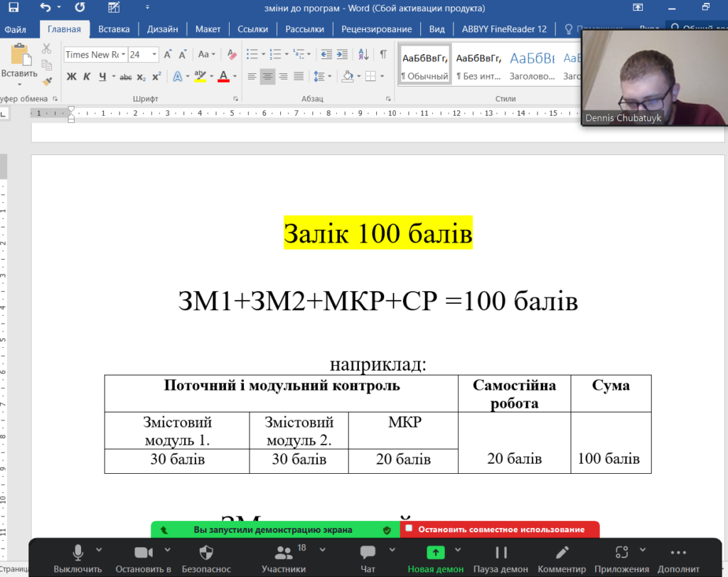Open Zoom annotation pencil tool
Image resolution: width=728 pixels, height=577 pixels.
562,553
